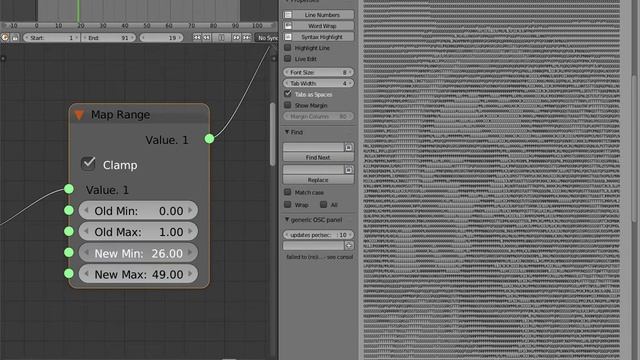Increase Old Min with right arrow
Viewport: 640px width, 360px height.
(x=190, y=211)
